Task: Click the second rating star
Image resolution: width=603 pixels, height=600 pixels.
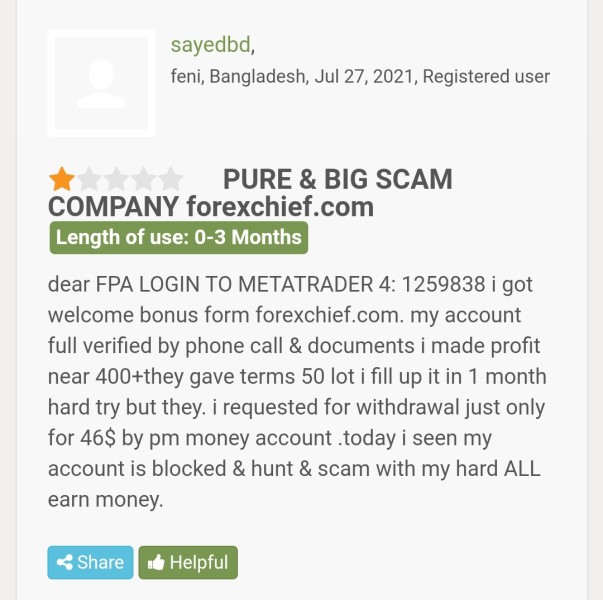Action: 90,180
